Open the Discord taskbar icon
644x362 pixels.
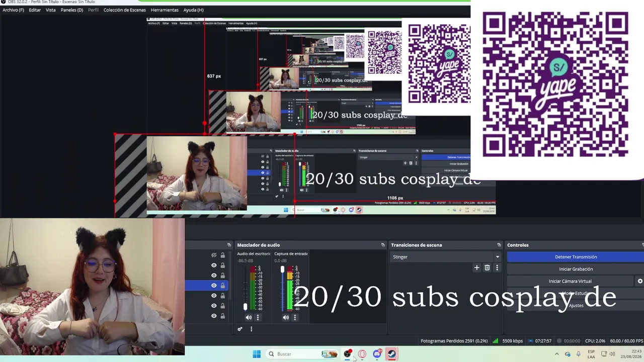(x=377, y=354)
